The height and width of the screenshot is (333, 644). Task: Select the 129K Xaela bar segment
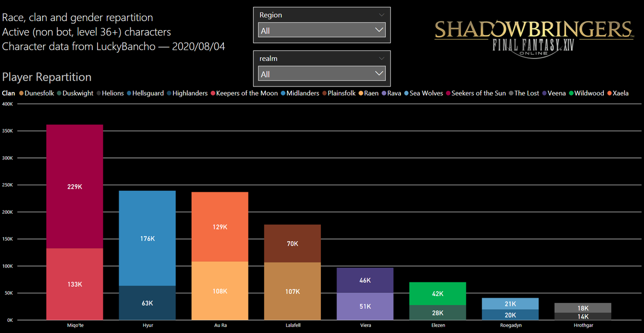220,227
